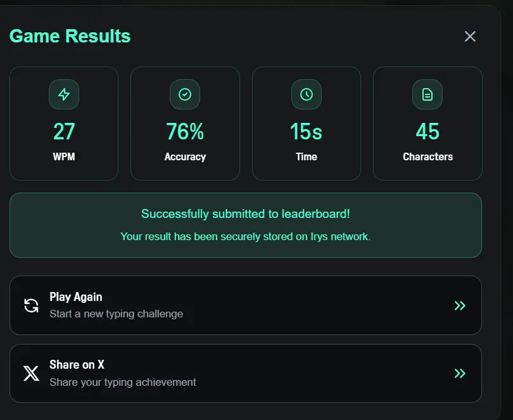
Task: Click the Play Again title text
Action: (x=76, y=297)
